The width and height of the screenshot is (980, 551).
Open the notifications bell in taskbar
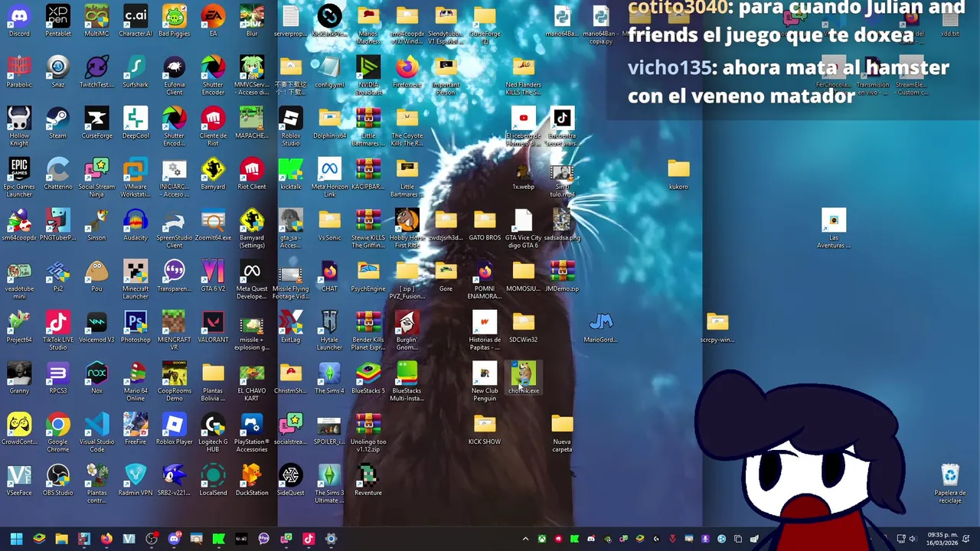(x=966, y=539)
